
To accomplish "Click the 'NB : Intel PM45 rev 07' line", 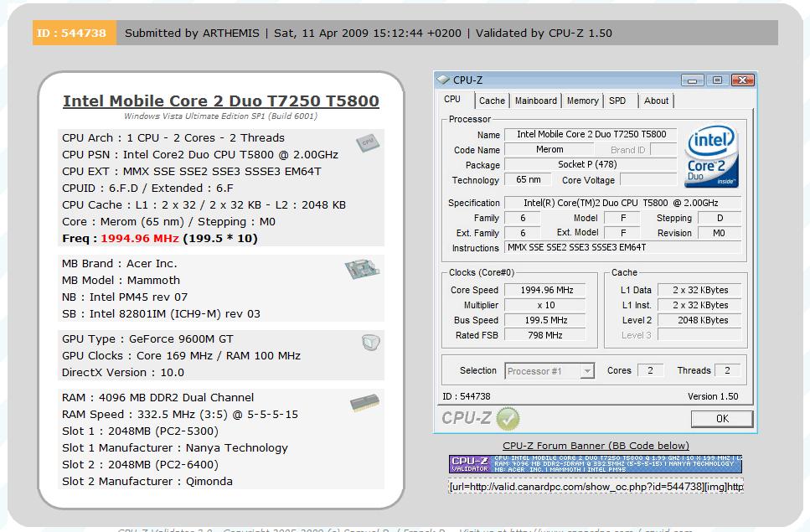I will point(125,297).
